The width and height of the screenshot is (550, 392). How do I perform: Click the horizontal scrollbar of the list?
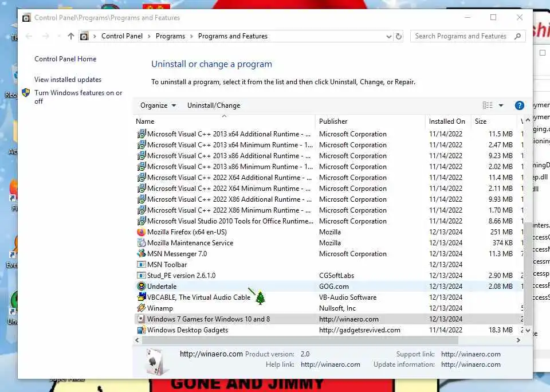point(300,340)
